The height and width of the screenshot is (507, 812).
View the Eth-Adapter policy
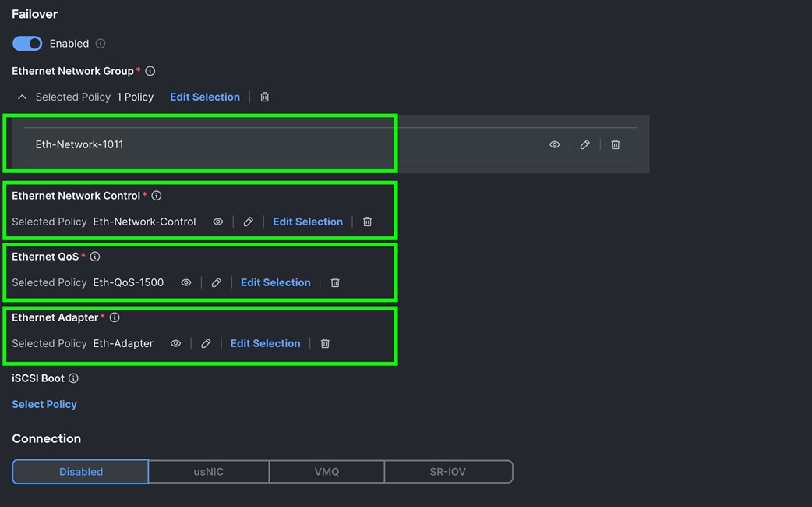(x=175, y=344)
